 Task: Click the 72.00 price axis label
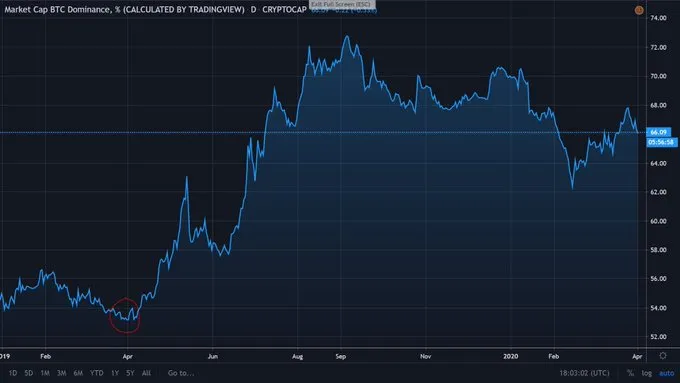658,47
